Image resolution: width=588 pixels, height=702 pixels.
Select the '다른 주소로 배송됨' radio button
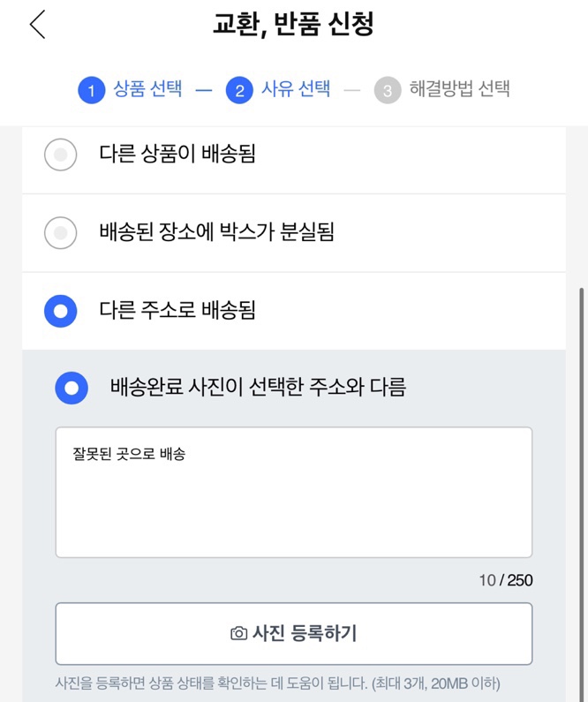pyautogui.click(x=60, y=311)
